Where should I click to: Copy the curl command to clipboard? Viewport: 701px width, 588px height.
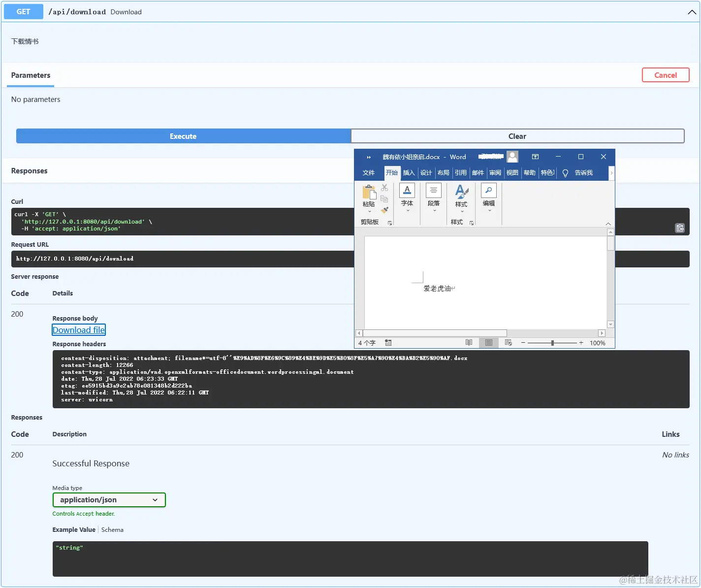(x=680, y=228)
